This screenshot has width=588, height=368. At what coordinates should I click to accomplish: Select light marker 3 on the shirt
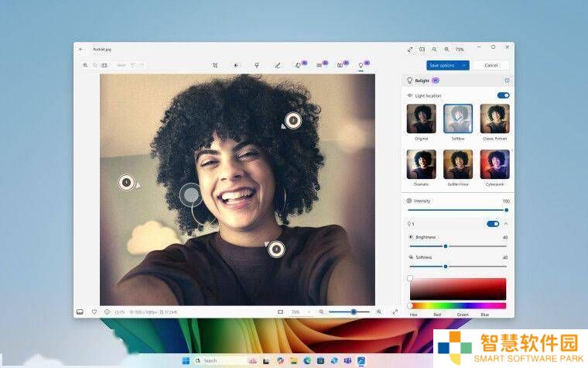coord(276,249)
